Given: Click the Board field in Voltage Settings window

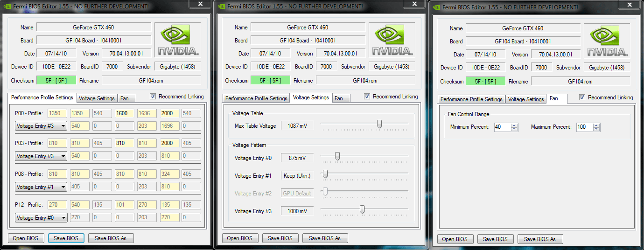Looking at the screenshot, I should click(308, 41).
